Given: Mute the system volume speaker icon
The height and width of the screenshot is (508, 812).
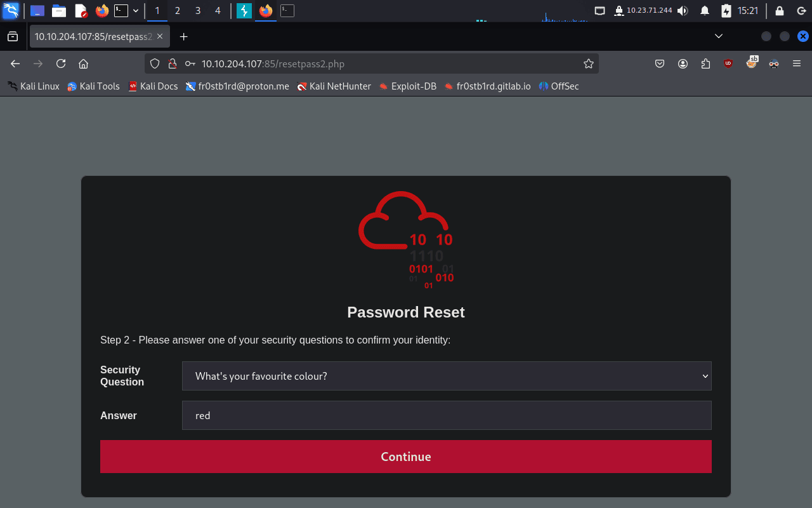Looking at the screenshot, I should coord(683,11).
